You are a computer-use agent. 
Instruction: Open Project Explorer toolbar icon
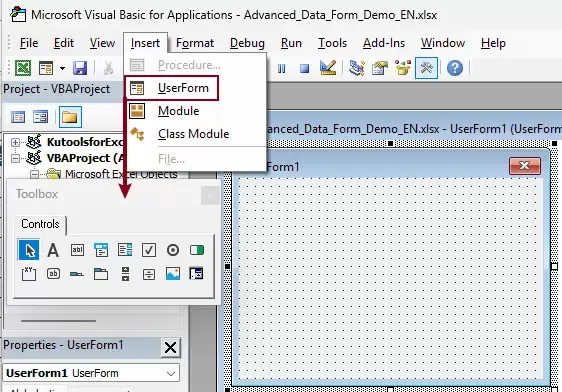(357, 68)
